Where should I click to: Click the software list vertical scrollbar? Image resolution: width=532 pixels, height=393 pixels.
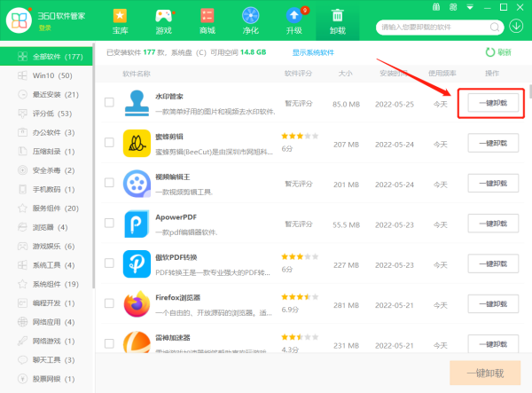tap(530, 91)
